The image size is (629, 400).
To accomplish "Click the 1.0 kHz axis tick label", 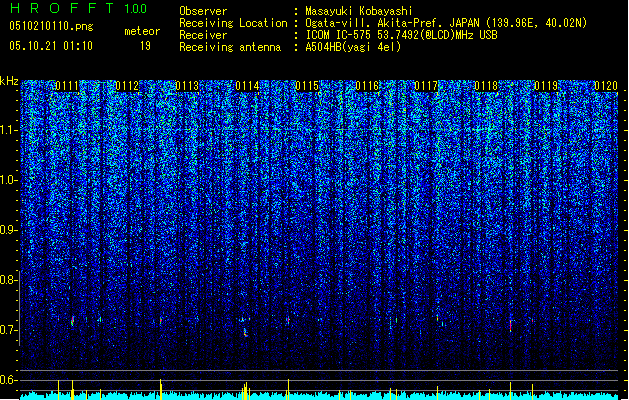I will pos(9,180).
